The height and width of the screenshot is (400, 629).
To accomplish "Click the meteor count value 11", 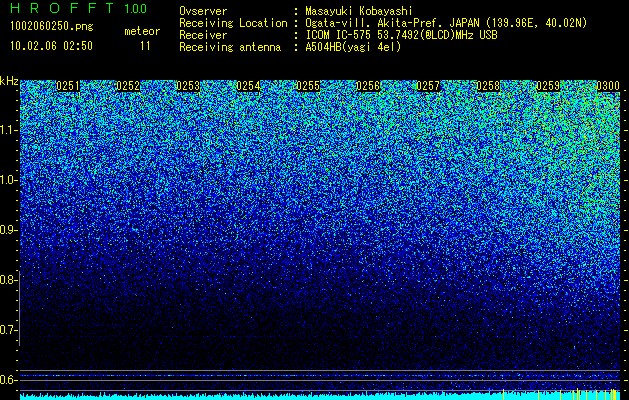I will pos(145,46).
